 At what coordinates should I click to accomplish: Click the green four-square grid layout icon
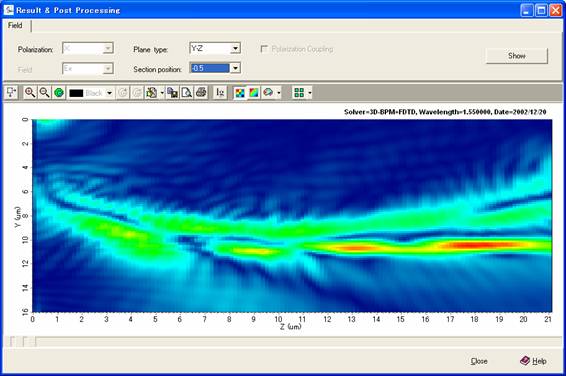click(299, 93)
